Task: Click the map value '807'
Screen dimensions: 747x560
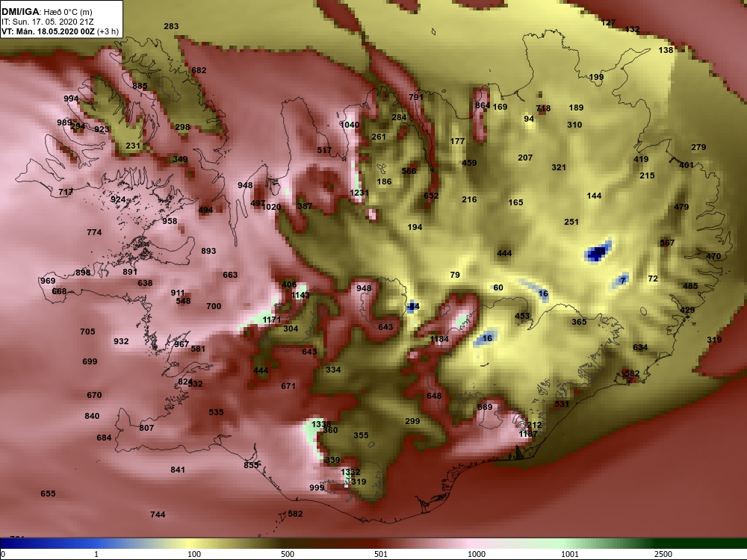Action: click(146, 428)
